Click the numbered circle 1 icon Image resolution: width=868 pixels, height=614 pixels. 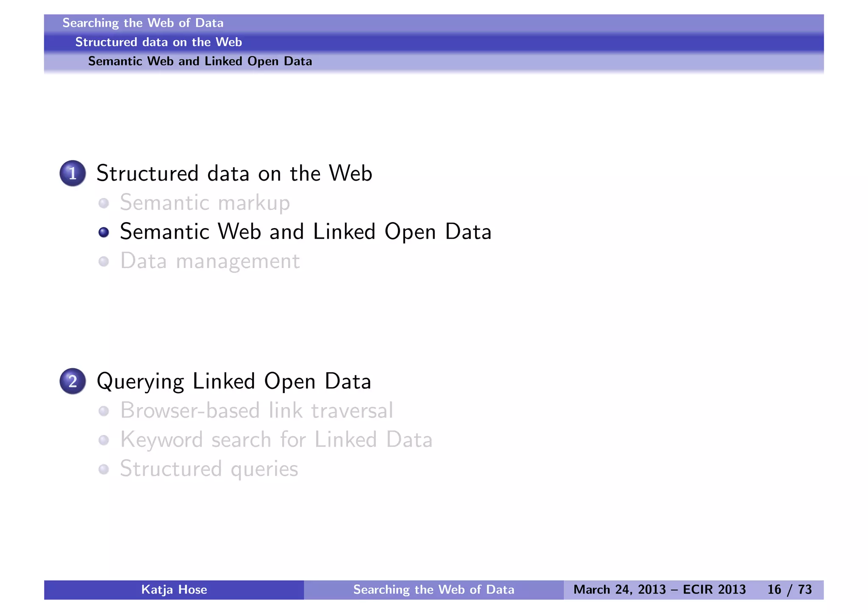[73, 173]
